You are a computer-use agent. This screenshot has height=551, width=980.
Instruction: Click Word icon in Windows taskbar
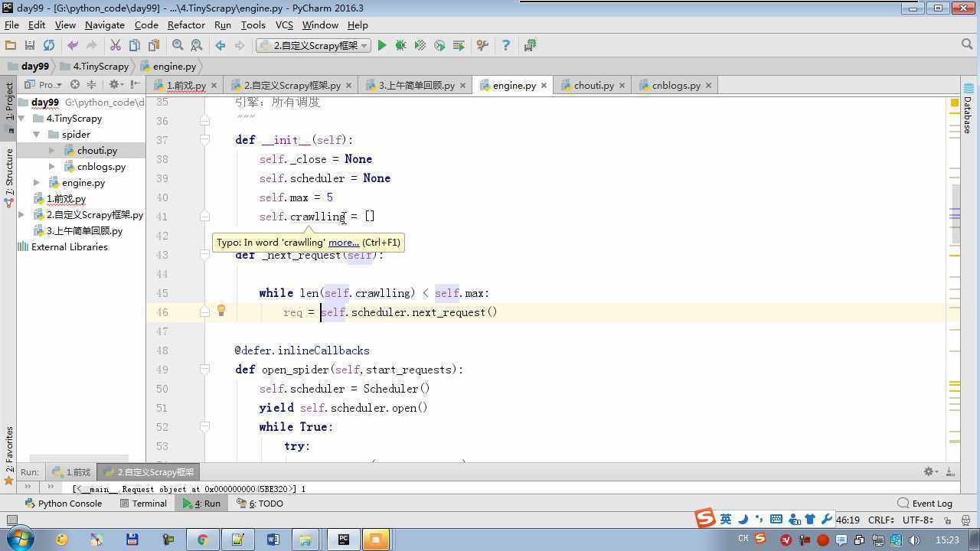[273, 540]
